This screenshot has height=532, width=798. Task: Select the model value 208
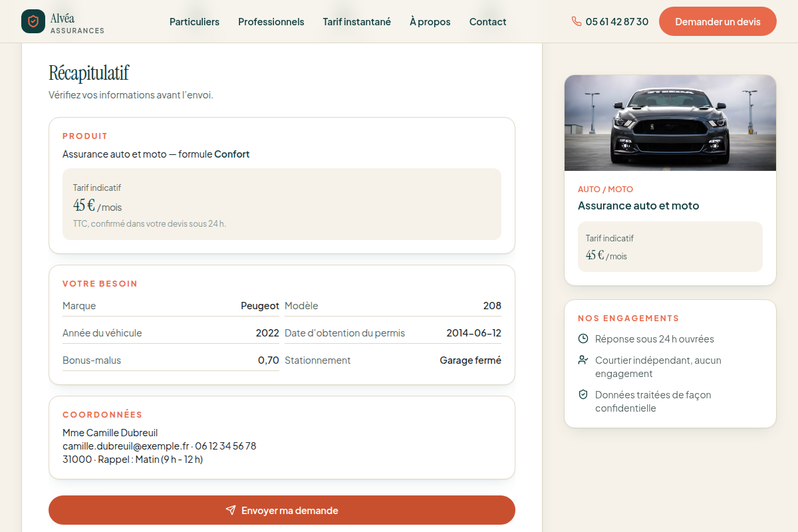click(x=492, y=306)
